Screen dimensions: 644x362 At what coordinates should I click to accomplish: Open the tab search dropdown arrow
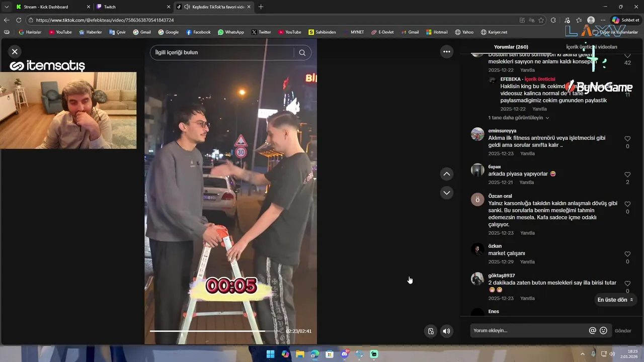pyautogui.click(x=7, y=7)
